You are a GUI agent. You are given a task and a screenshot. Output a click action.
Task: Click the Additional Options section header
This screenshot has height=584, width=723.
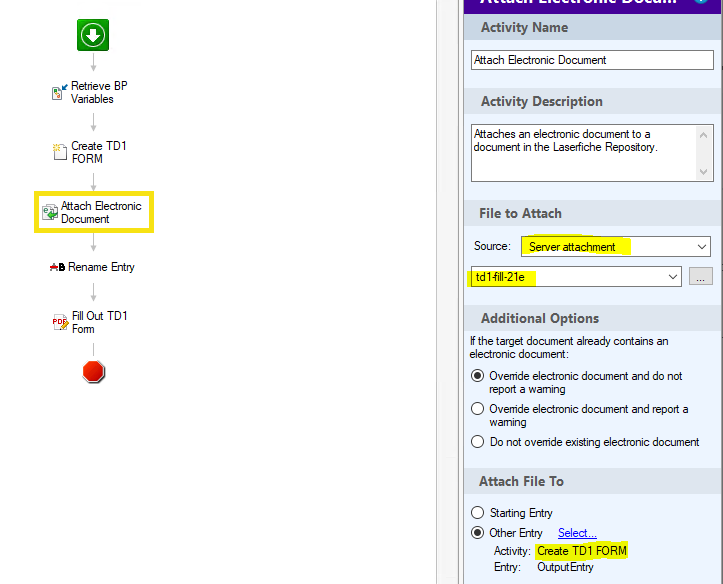pos(593,319)
